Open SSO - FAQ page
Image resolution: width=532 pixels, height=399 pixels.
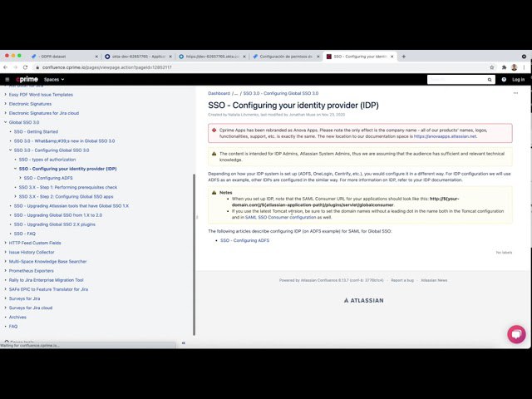(24, 234)
